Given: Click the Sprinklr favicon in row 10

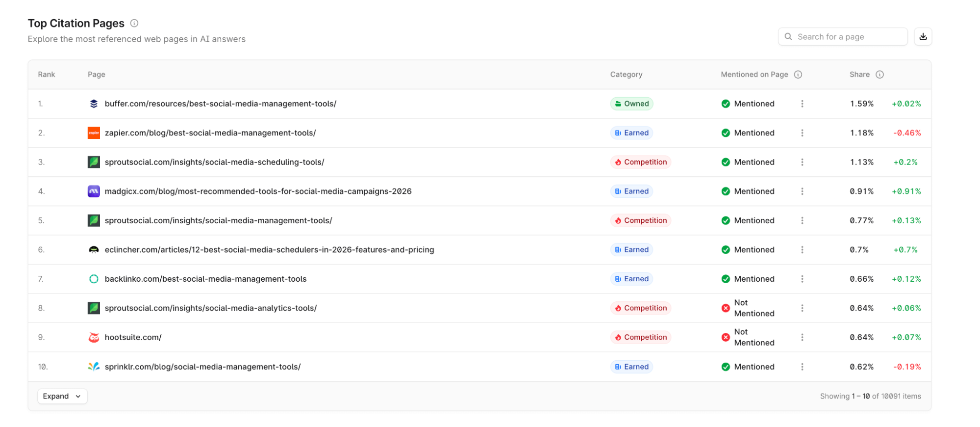Looking at the screenshot, I should (94, 367).
